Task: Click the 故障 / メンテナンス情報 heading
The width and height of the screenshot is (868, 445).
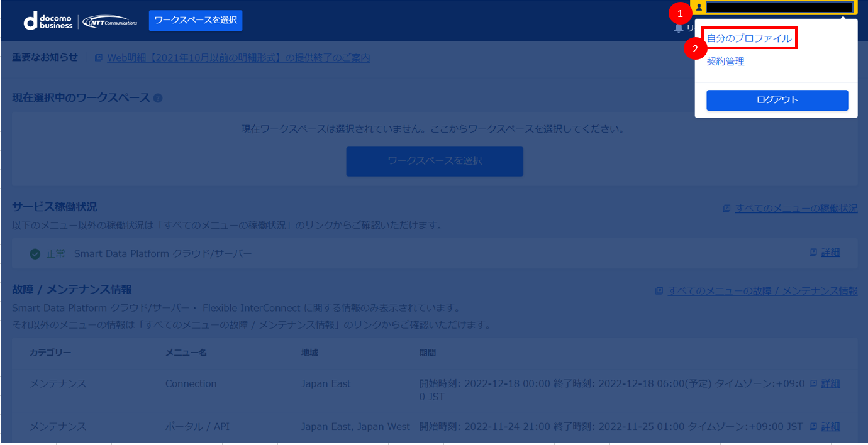Action: pos(72,290)
